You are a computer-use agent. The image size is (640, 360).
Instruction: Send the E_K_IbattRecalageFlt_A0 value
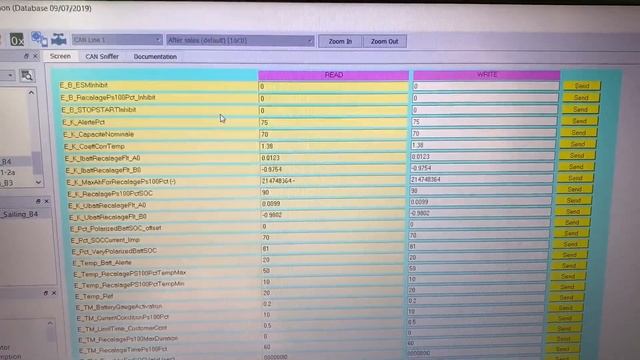577,156
